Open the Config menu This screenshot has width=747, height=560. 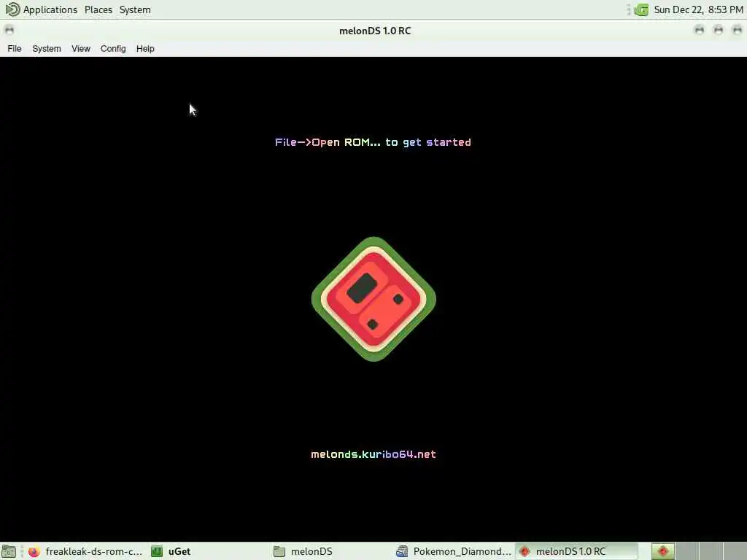[x=113, y=49]
